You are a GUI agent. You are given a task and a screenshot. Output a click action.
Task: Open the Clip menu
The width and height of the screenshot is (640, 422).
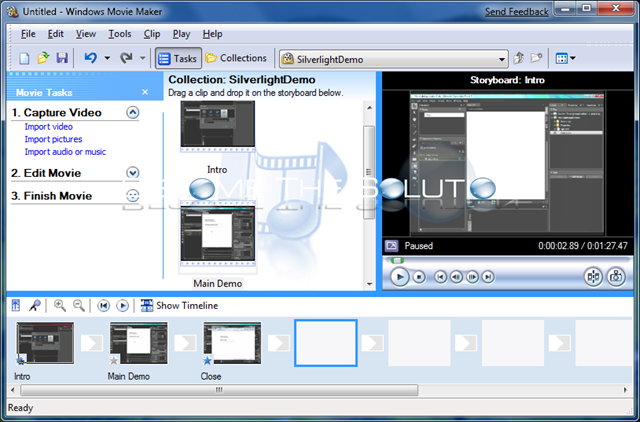coord(152,34)
